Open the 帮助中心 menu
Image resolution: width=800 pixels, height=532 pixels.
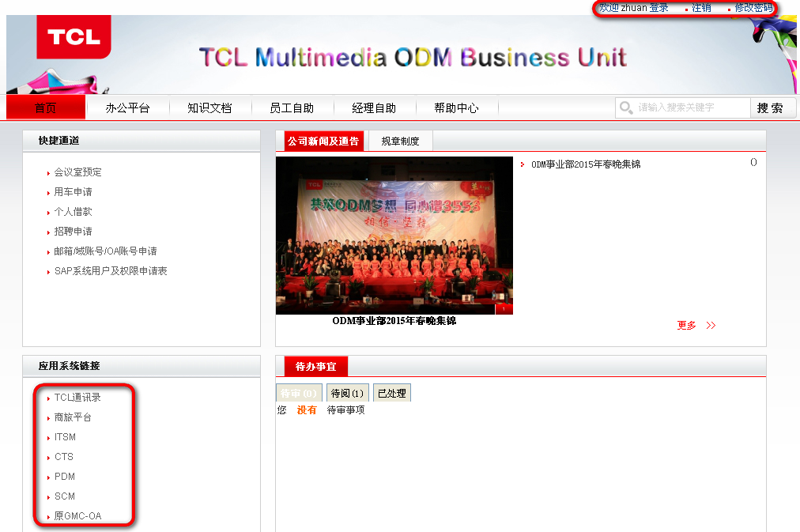click(x=457, y=108)
